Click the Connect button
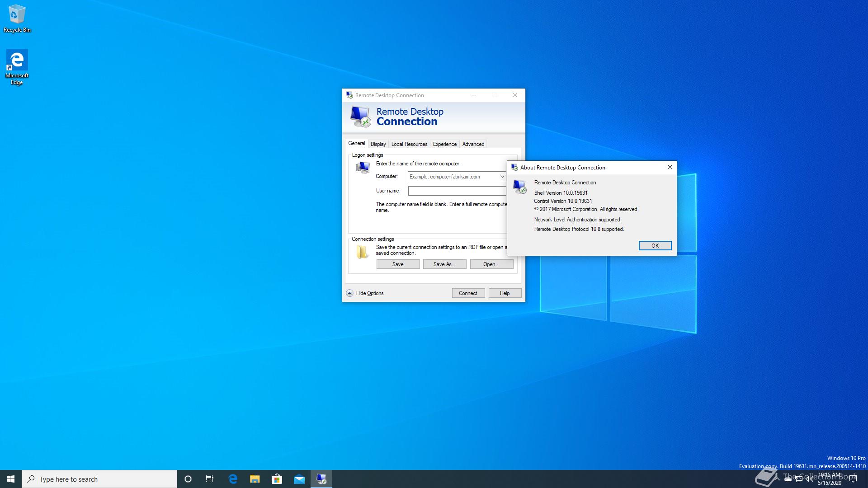Viewport: 868px width, 488px height. [468, 293]
